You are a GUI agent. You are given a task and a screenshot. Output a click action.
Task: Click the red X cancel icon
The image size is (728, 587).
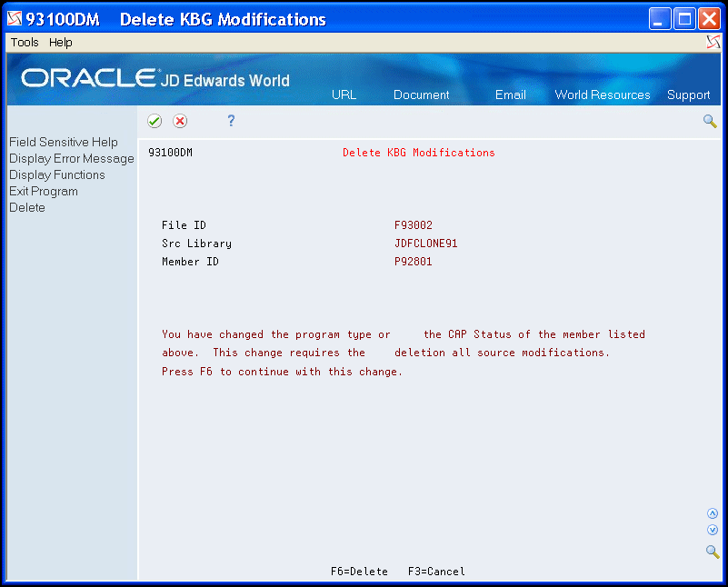point(180,121)
